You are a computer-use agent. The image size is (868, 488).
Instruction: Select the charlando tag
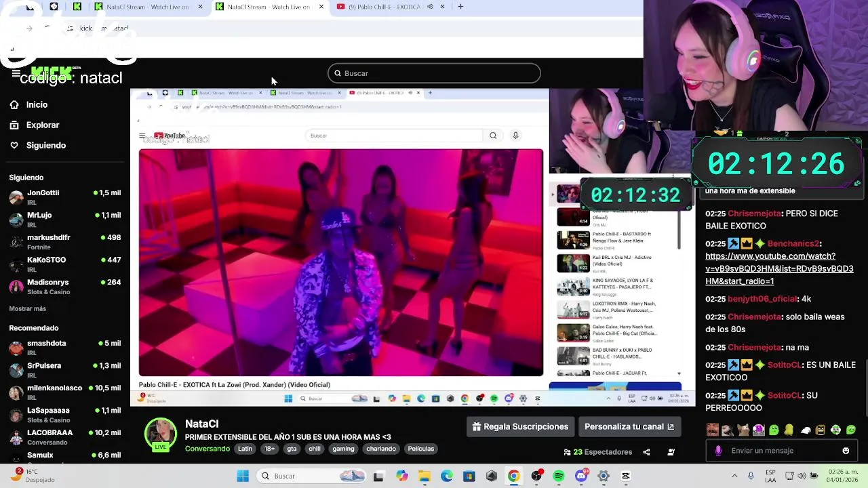(x=381, y=449)
